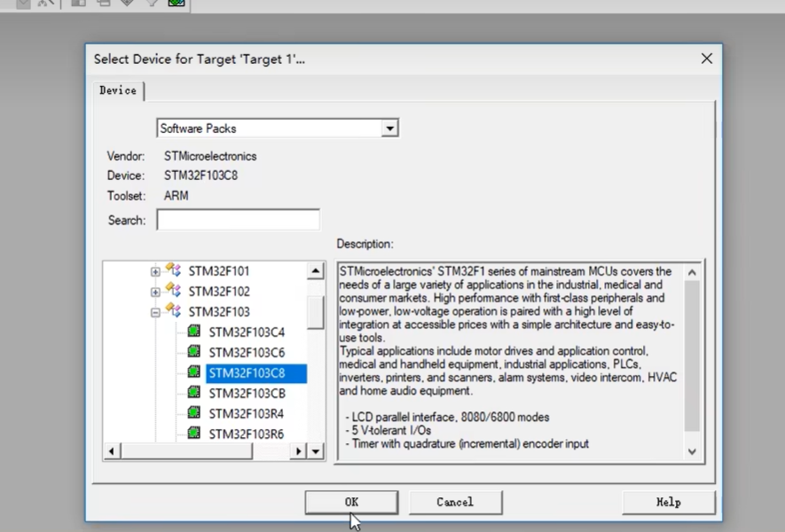785x532 pixels.
Task: Close the Select Device dialog
Action: pos(706,59)
